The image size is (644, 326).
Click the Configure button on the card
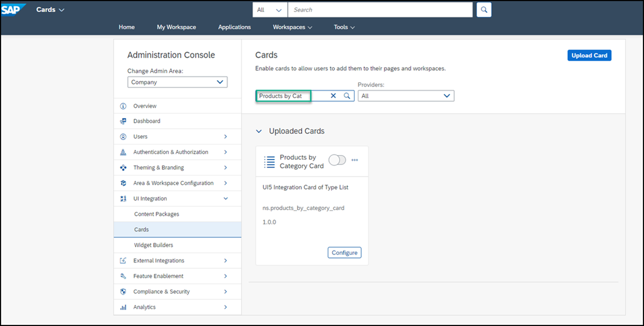[345, 252]
